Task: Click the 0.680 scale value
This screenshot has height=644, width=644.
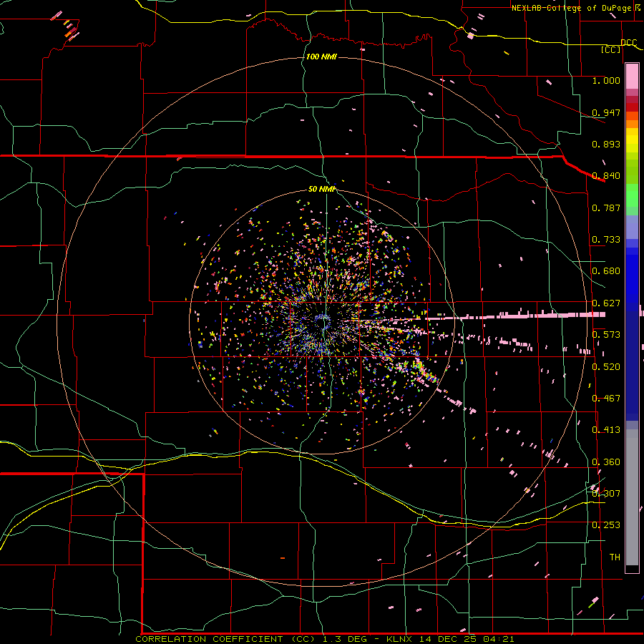Action: point(606,271)
